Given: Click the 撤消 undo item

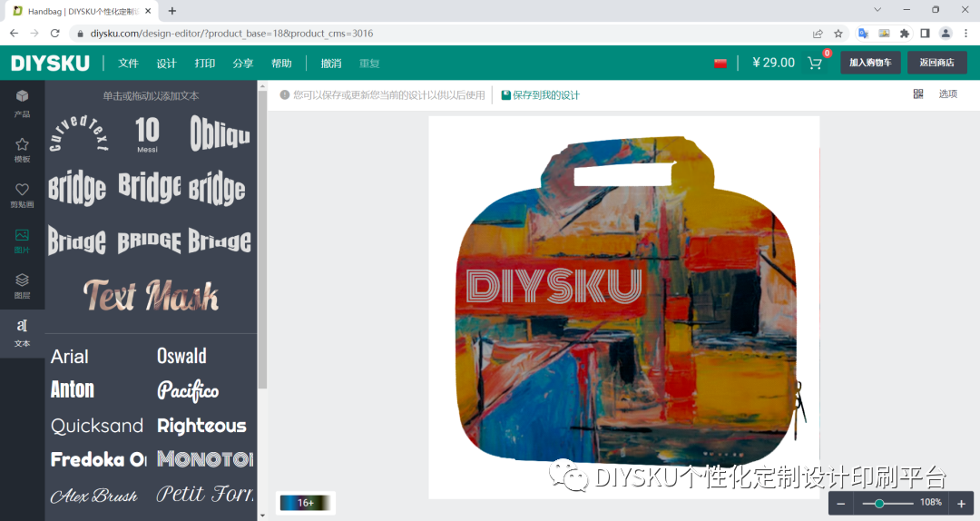Looking at the screenshot, I should pyautogui.click(x=331, y=64).
